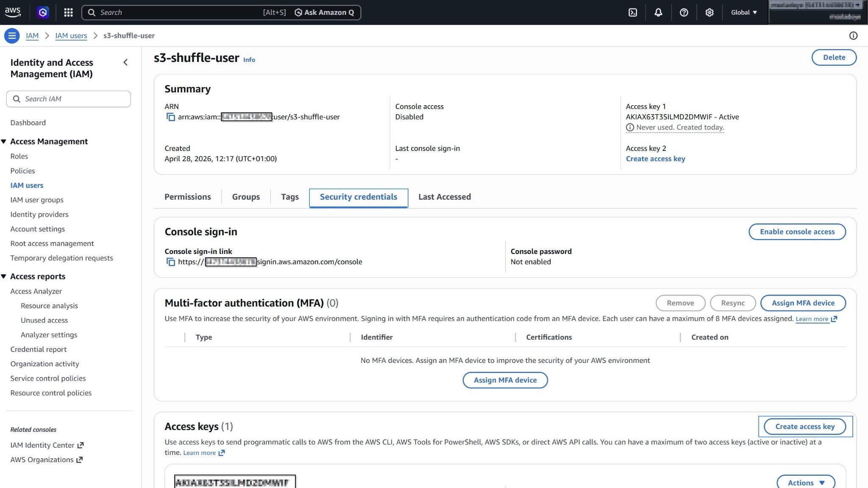Open Organization activity in navigation
Viewport: 868px width, 488px height.
point(45,364)
